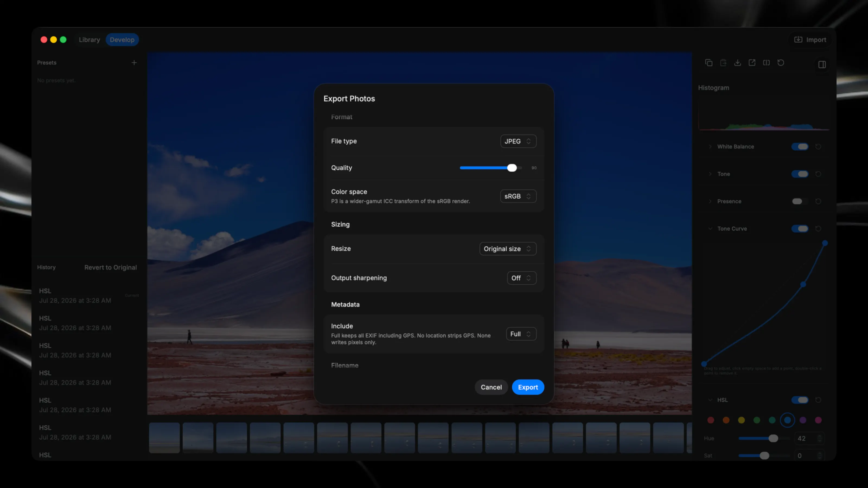
Task: Click the export/share arrow icon
Action: (752, 63)
